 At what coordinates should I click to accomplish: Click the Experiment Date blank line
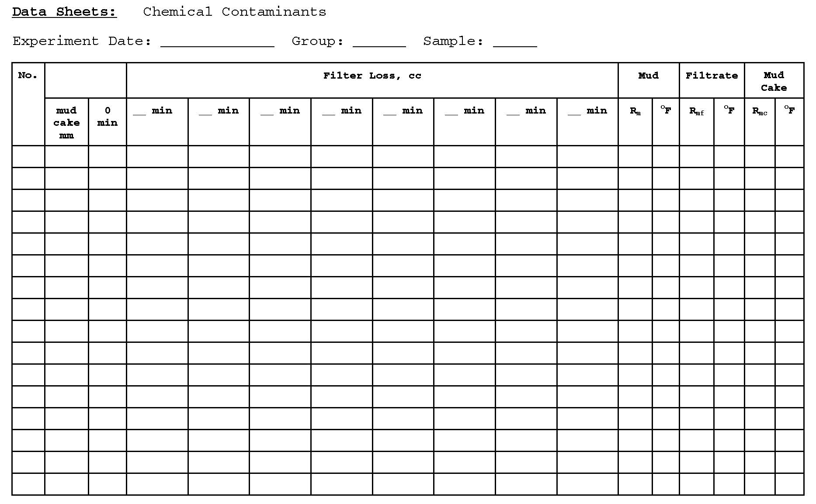pos(217,43)
